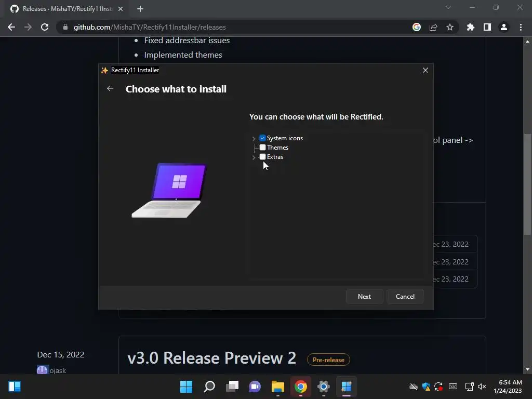The image size is (532, 399).
Task: Open File Explorer from taskbar
Action: [278, 387]
